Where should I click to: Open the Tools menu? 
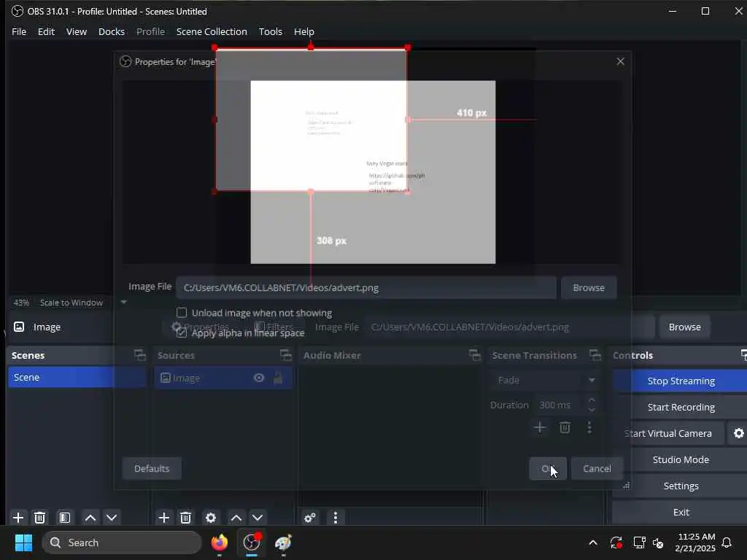pos(270,31)
